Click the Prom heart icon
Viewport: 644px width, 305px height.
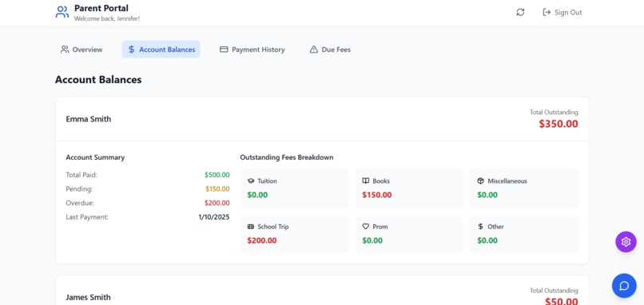pos(365,227)
